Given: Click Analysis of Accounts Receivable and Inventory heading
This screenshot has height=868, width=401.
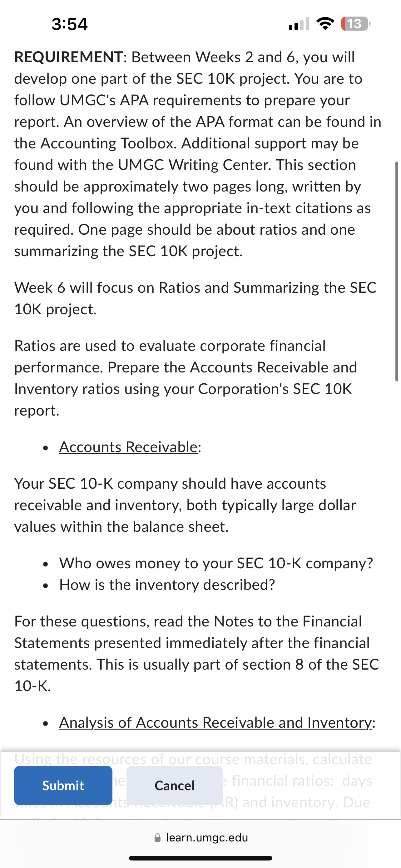Looking at the screenshot, I should pos(215,722).
